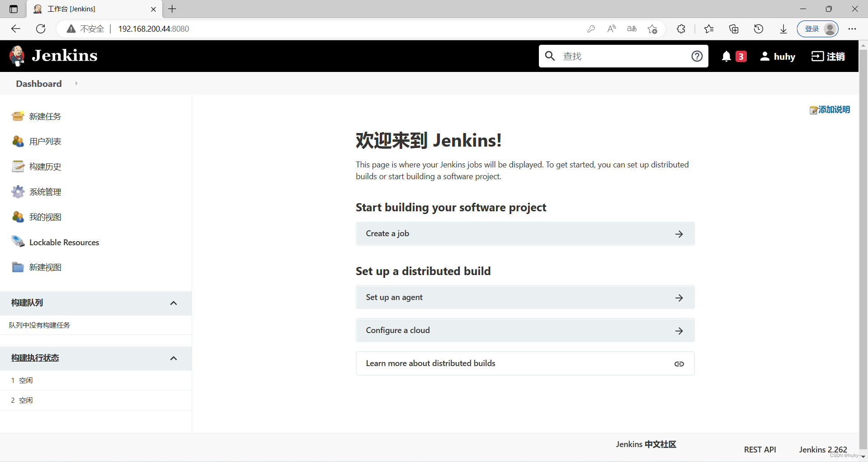This screenshot has width=868, height=462.
Task: Open browser history clock icon
Action: click(x=759, y=29)
